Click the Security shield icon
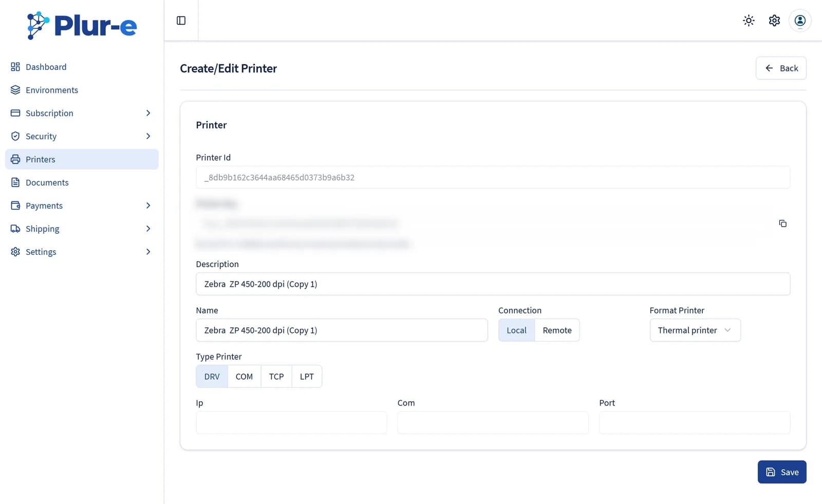The height and width of the screenshot is (504, 822). pyautogui.click(x=15, y=136)
